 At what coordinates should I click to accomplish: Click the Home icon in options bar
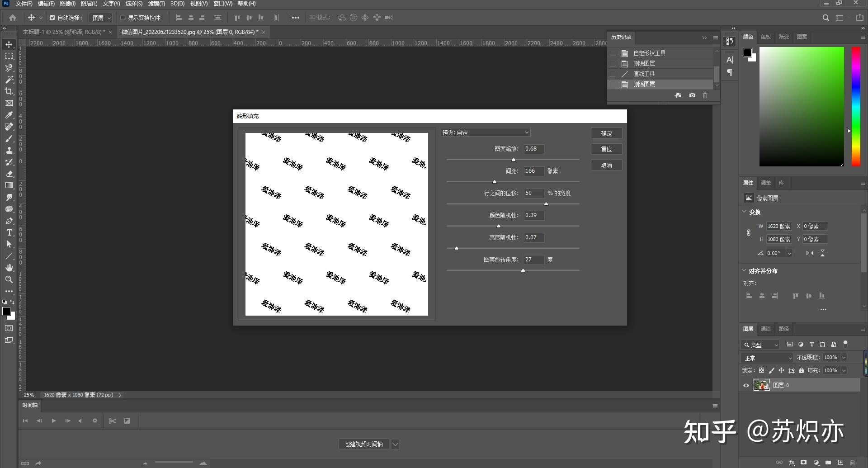pyautogui.click(x=13, y=18)
